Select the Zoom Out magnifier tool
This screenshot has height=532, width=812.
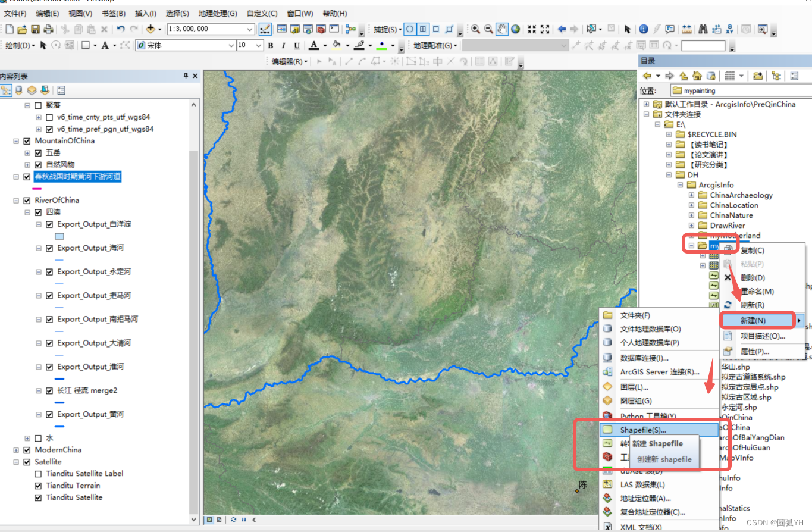[x=488, y=29]
